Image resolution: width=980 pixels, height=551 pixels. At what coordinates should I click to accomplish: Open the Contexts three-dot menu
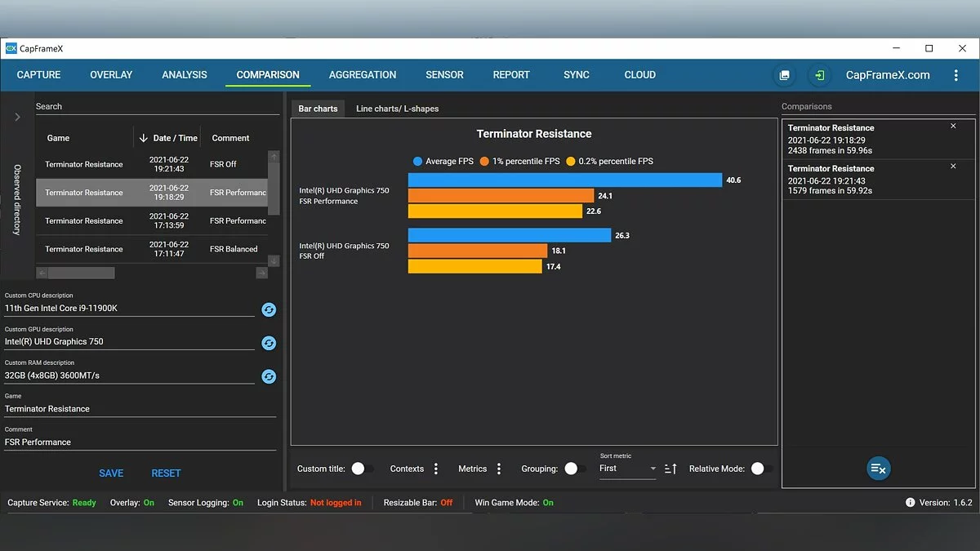coord(436,469)
